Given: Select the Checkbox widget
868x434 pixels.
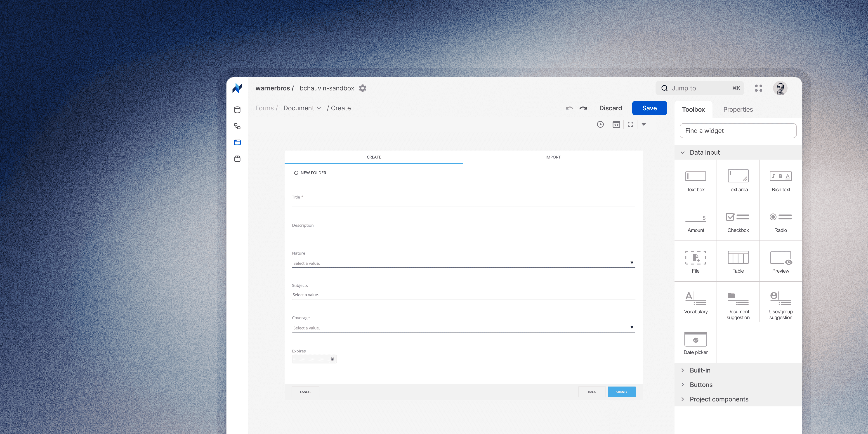Looking at the screenshot, I should pos(738,221).
